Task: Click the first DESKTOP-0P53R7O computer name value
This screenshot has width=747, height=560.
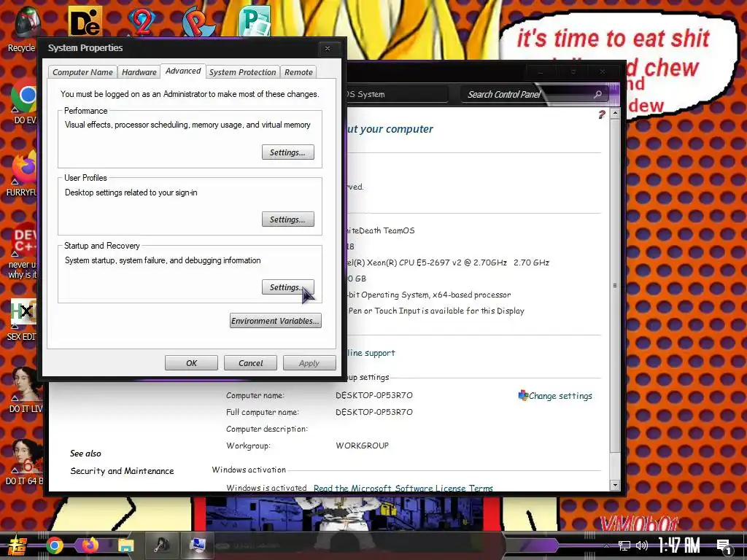Action: pos(374,394)
